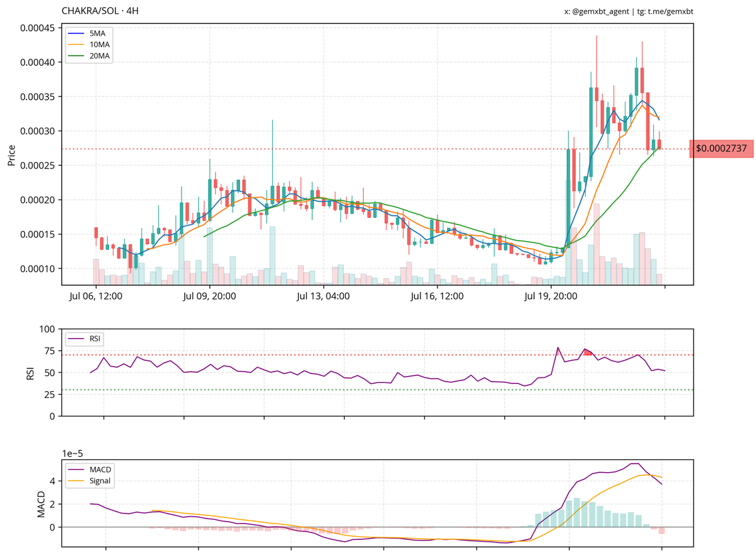756x557 pixels.
Task: Click the Price y-axis label
Action: (x=11, y=155)
